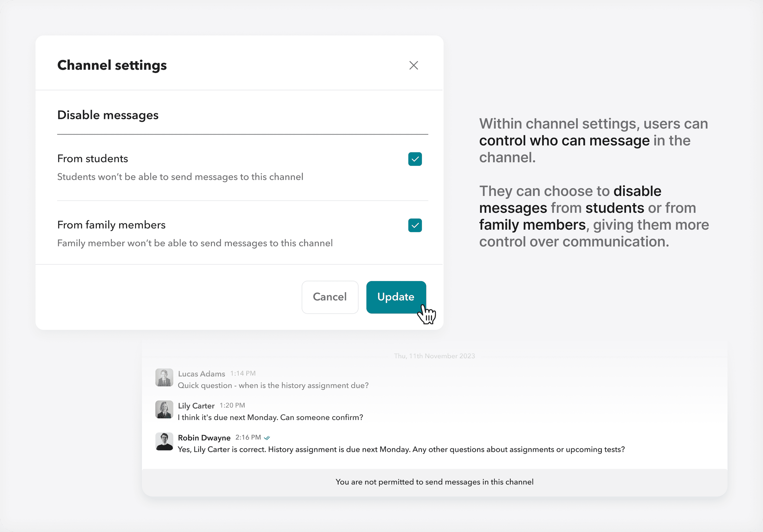The height and width of the screenshot is (532, 763).
Task: Open Lucas Adams' avatar
Action: click(x=164, y=377)
